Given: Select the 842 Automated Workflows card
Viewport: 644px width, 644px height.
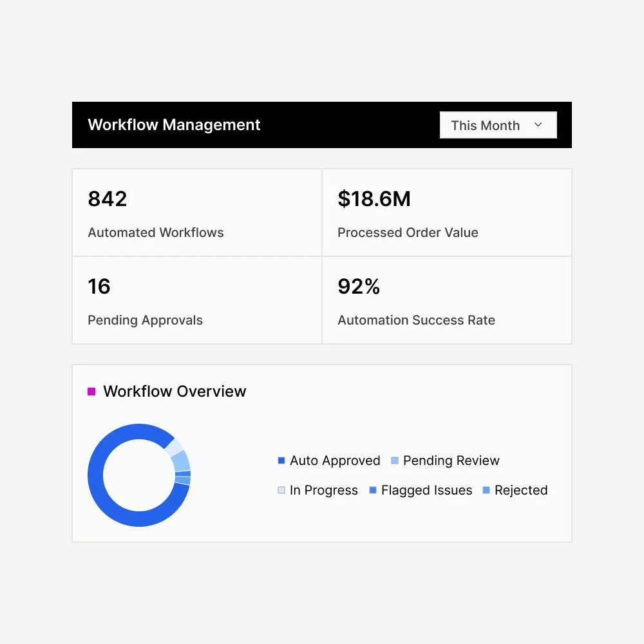Looking at the screenshot, I should pos(197,213).
